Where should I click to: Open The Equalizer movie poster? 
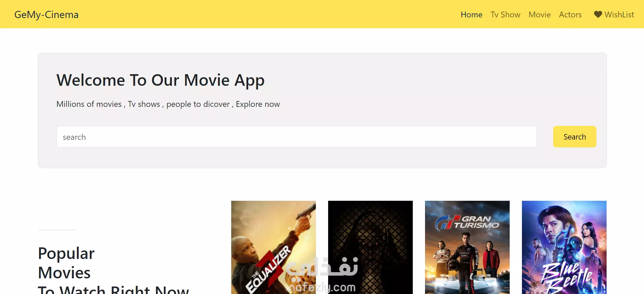[x=273, y=247]
